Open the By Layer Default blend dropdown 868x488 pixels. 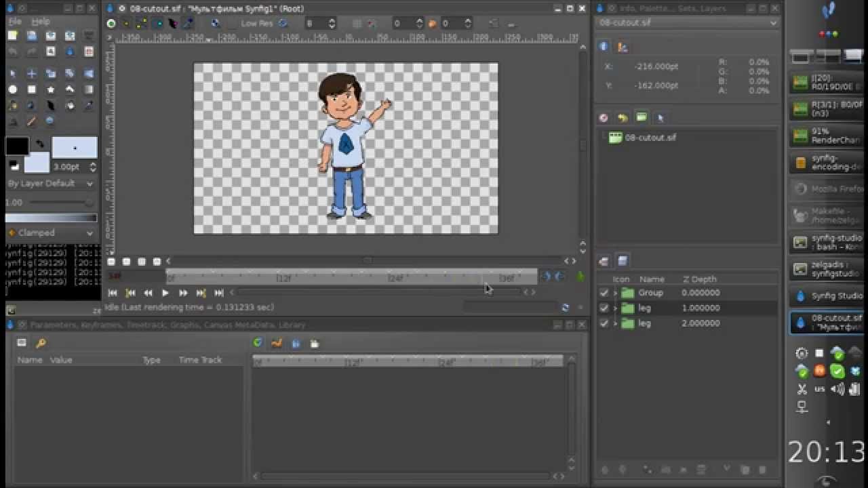tap(51, 183)
